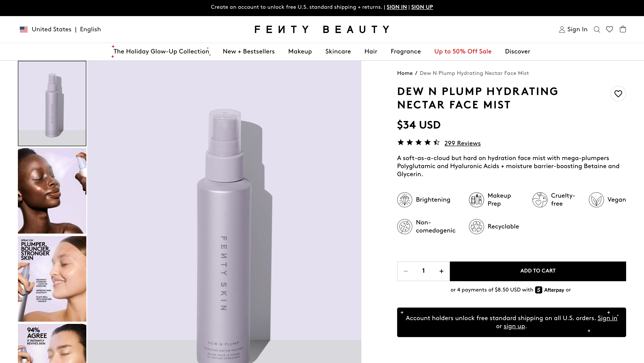
Task: Open the country selector showing United States
Action: [x=51, y=29]
